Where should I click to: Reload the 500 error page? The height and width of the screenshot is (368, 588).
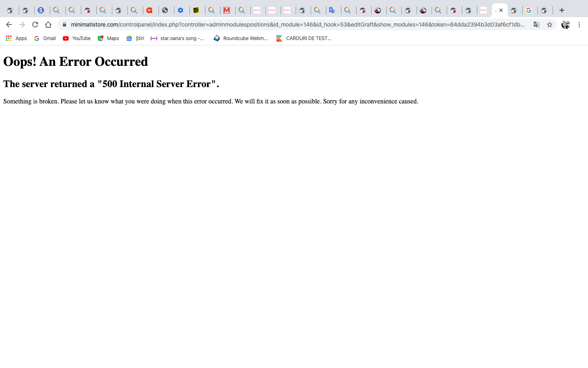35,25
